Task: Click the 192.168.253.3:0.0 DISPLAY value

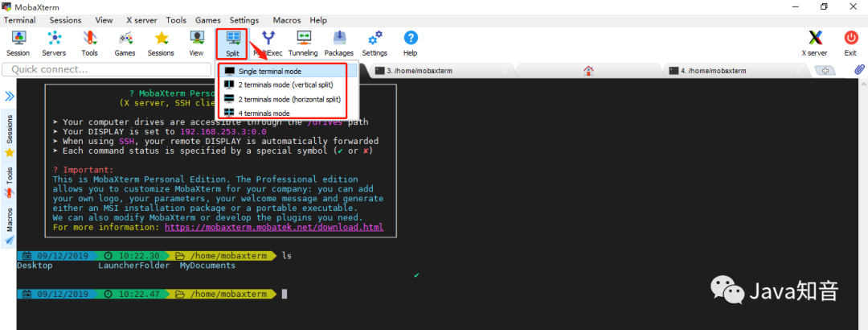Action: click(223, 132)
